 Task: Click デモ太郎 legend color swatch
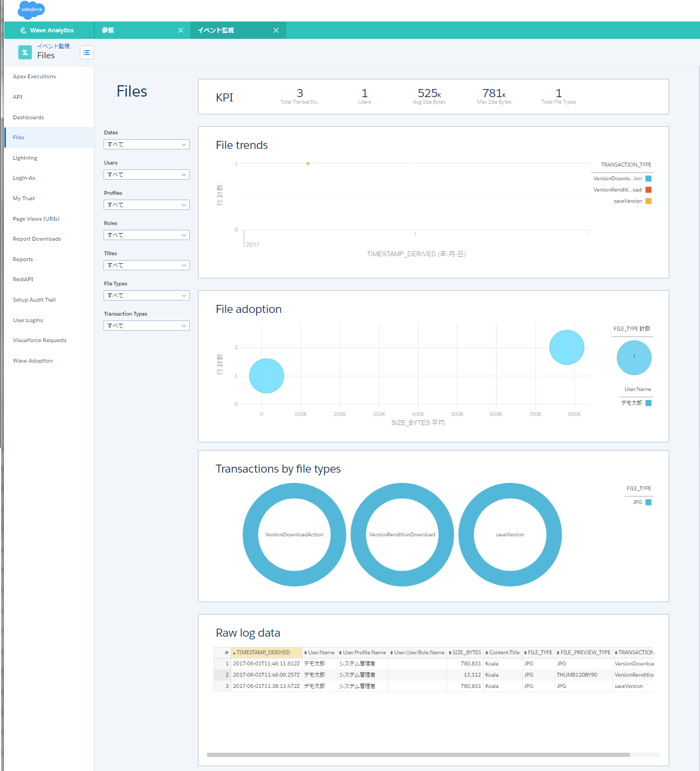649,403
